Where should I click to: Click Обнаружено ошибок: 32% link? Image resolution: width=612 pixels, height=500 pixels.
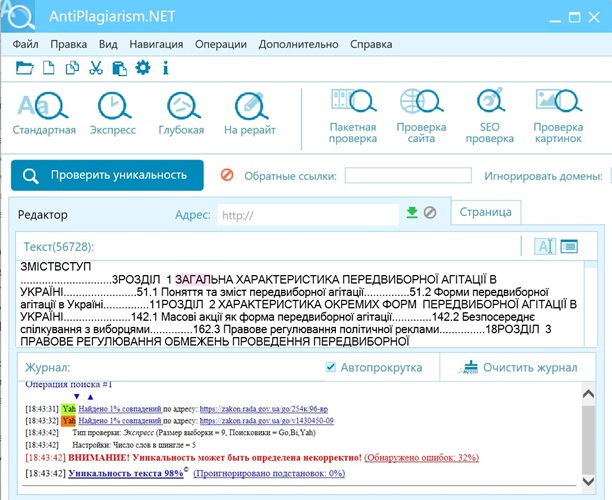pyautogui.click(x=422, y=457)
